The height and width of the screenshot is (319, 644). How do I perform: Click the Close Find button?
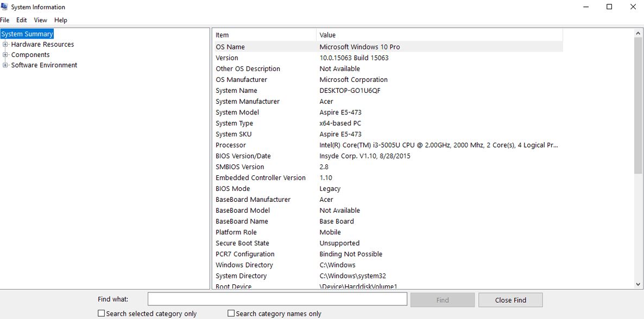510,299
